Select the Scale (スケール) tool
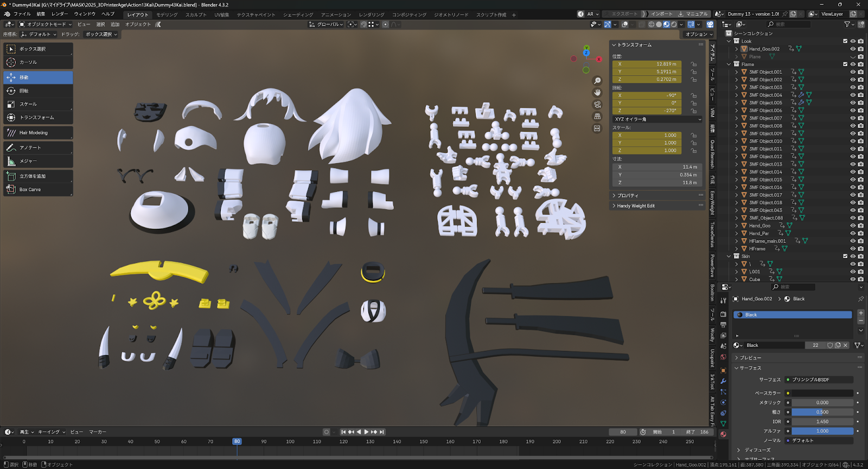Screen dimensions: 868x469 (38, 104)
